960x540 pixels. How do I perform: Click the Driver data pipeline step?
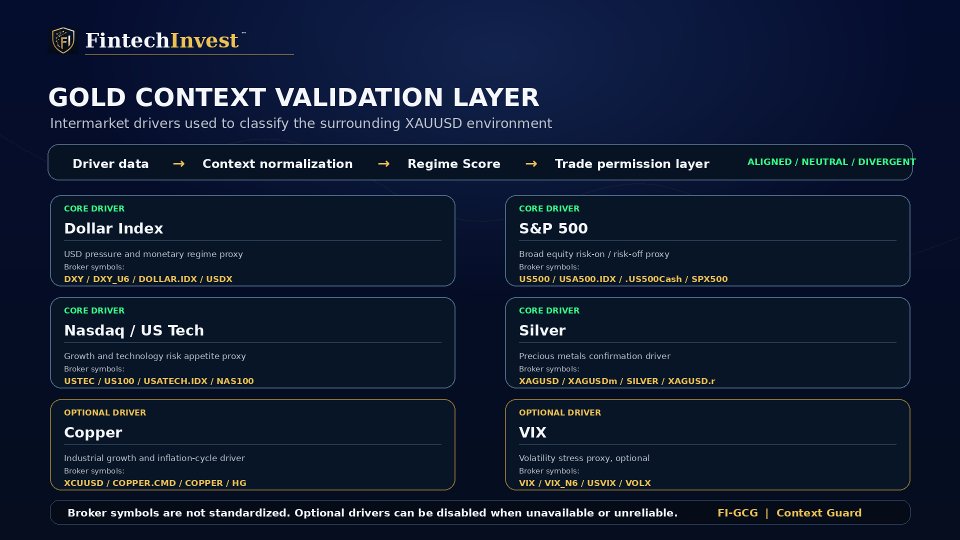110,163
